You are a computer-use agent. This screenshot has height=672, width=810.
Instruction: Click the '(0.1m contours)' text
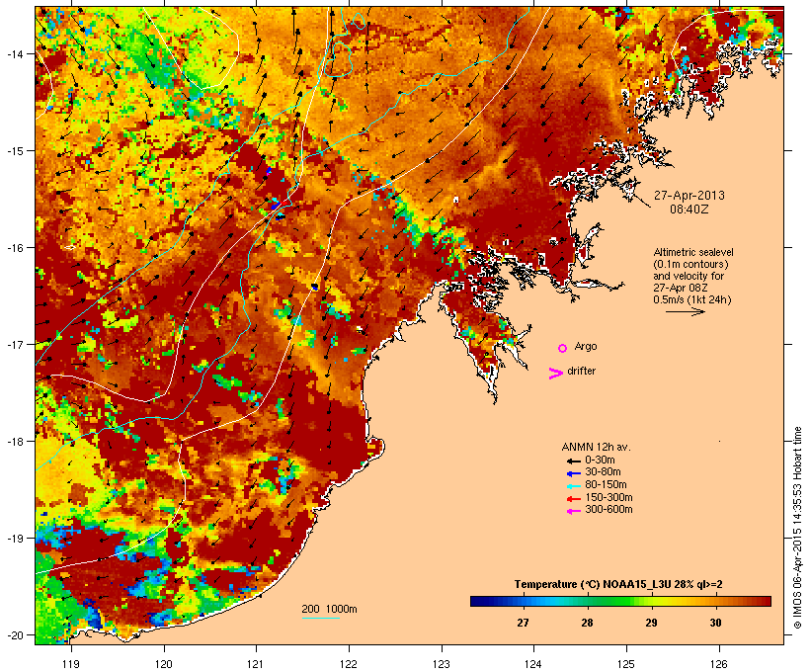point(690,264)
